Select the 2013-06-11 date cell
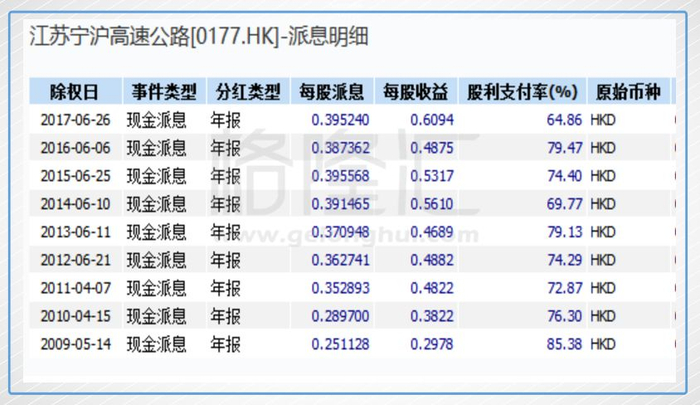Image resolution: width=700 pixels, height=405 pixels. [75, 232]
